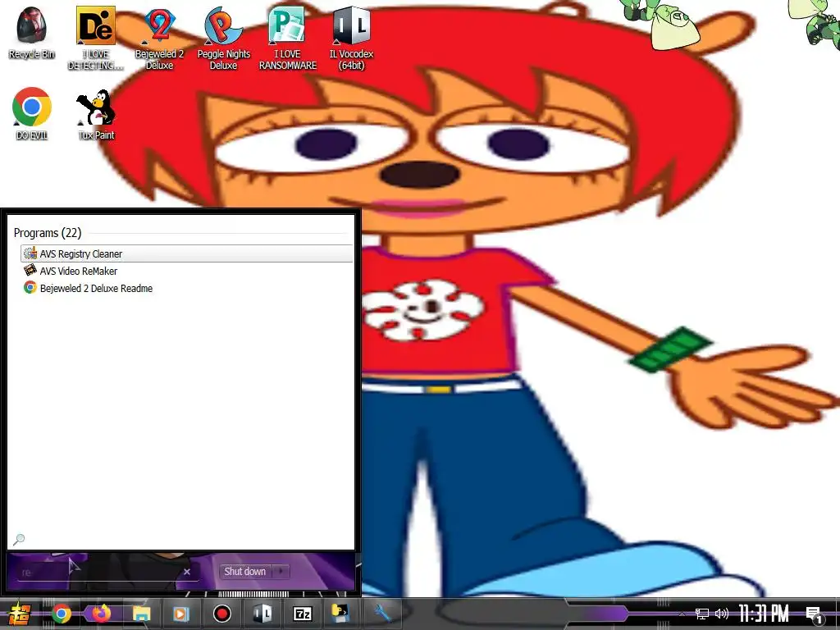Viewport: 840px width, 630px height.
Task: Select the Tux Paint desktop icon
Action: pos(96,113)
